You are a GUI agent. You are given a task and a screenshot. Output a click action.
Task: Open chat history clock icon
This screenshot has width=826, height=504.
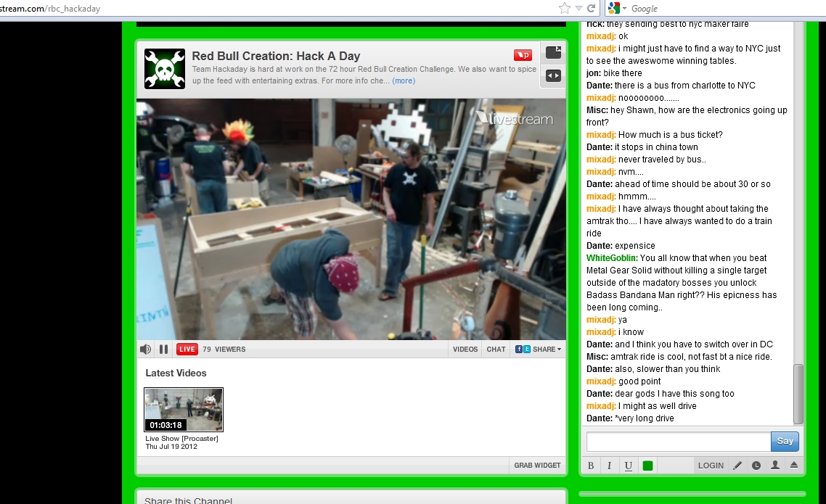pos(756,466)
